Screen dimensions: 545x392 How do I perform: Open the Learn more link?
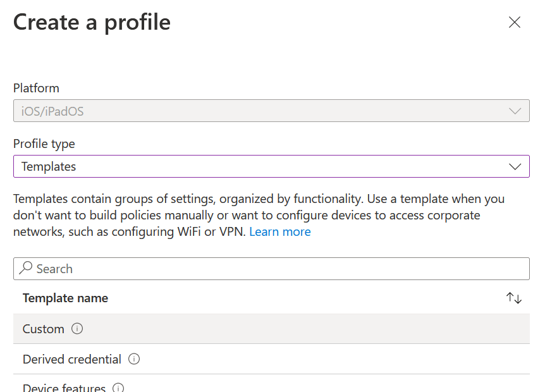(x=280, y=232)
